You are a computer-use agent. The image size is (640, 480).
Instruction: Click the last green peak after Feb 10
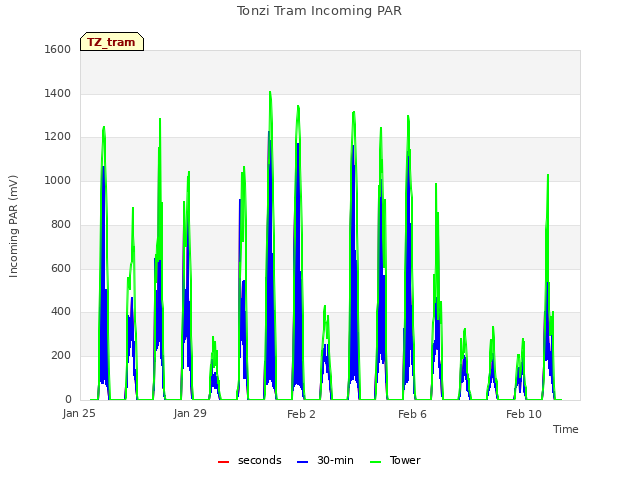[548, 176]
